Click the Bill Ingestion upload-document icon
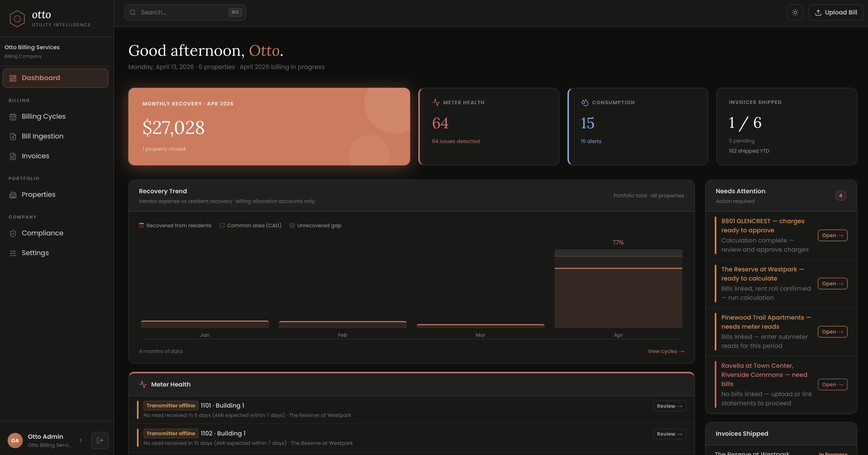Image resolution: width=868 pixels, height=455 pixels. [x=13, y=136]
